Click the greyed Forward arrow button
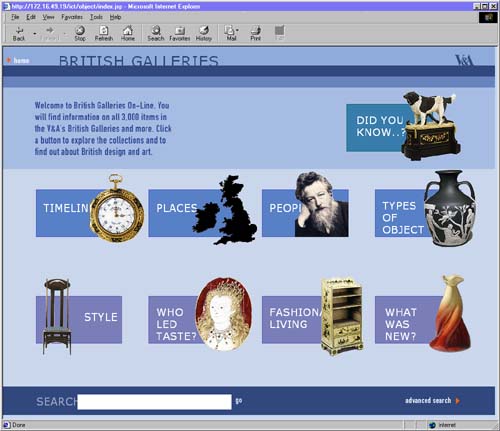The image size is (500, 431). coord(50,33)
